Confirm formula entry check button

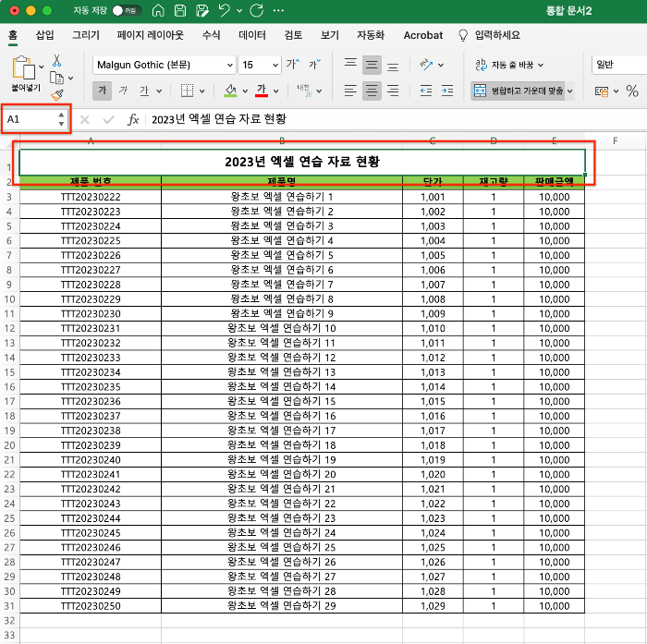[108, 119]
